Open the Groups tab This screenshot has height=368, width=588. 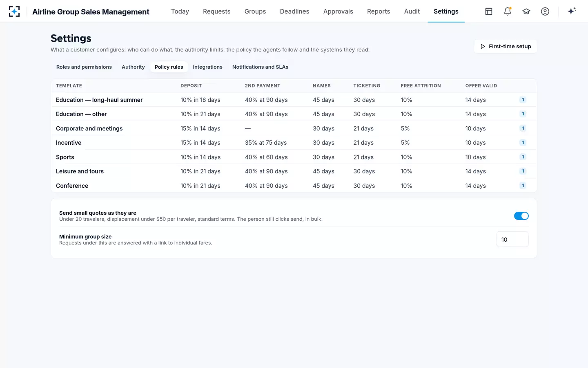255,11
